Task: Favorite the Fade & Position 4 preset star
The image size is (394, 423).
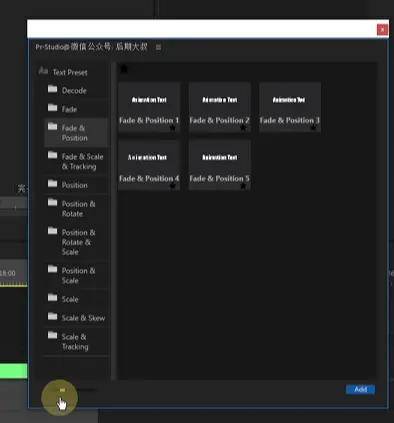Action: [172, 186]
